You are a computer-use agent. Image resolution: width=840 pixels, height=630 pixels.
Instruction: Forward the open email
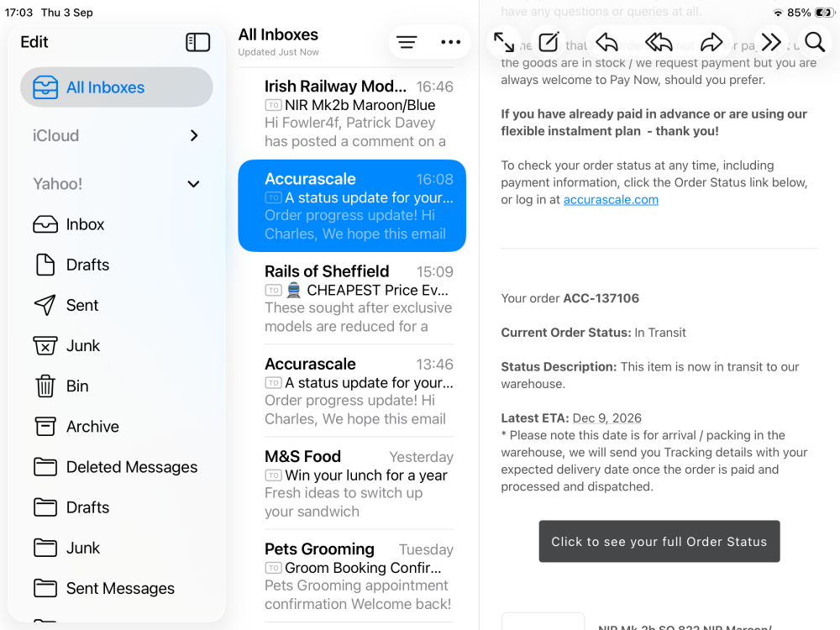tap(711, 42)
